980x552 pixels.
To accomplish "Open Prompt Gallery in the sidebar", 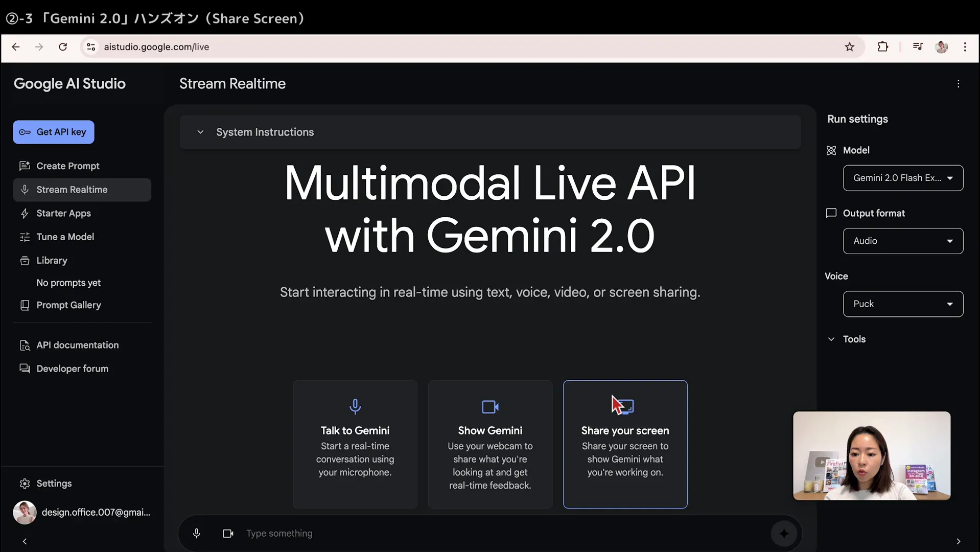I will click(x=82, y=305).
